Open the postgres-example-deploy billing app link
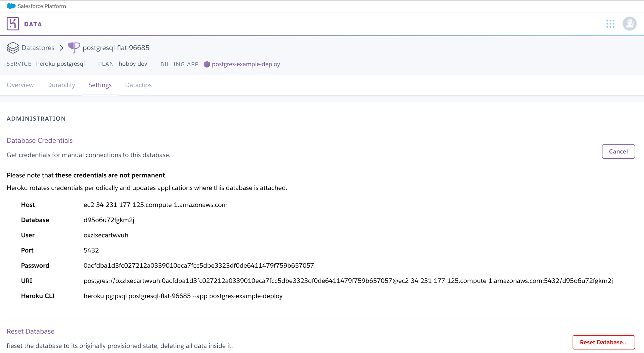The width and height of the screenshot is (644, 353). pos(246,64)
